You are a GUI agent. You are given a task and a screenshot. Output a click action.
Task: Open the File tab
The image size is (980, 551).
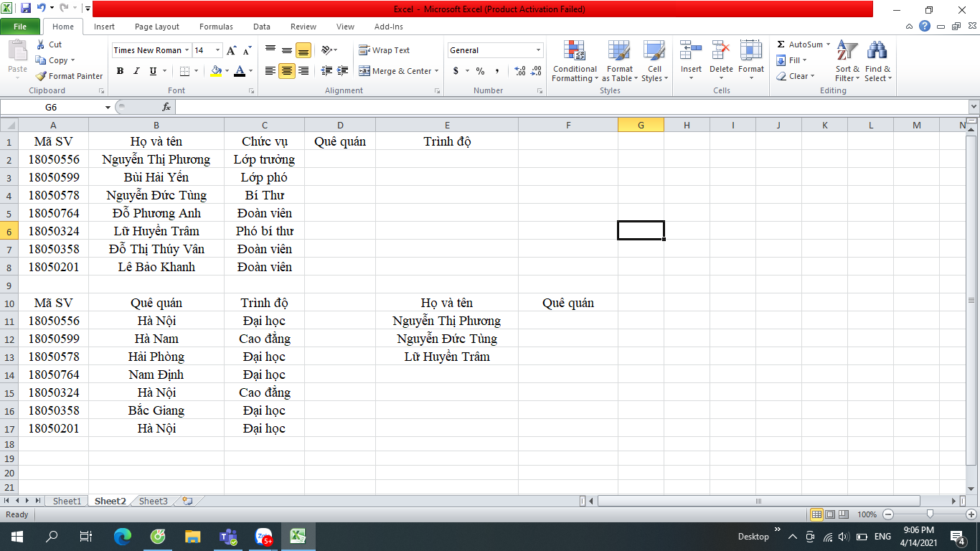[x=20, y=27]
